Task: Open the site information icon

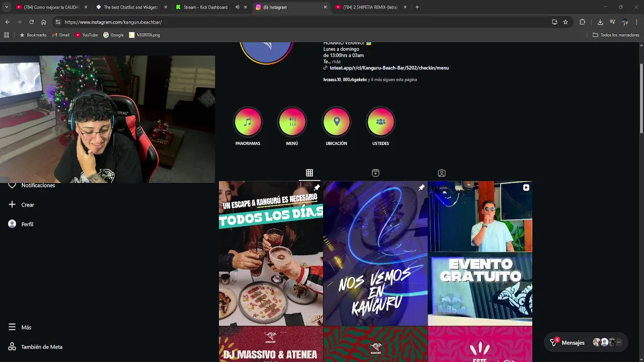Action: click(x=58, y=22)
